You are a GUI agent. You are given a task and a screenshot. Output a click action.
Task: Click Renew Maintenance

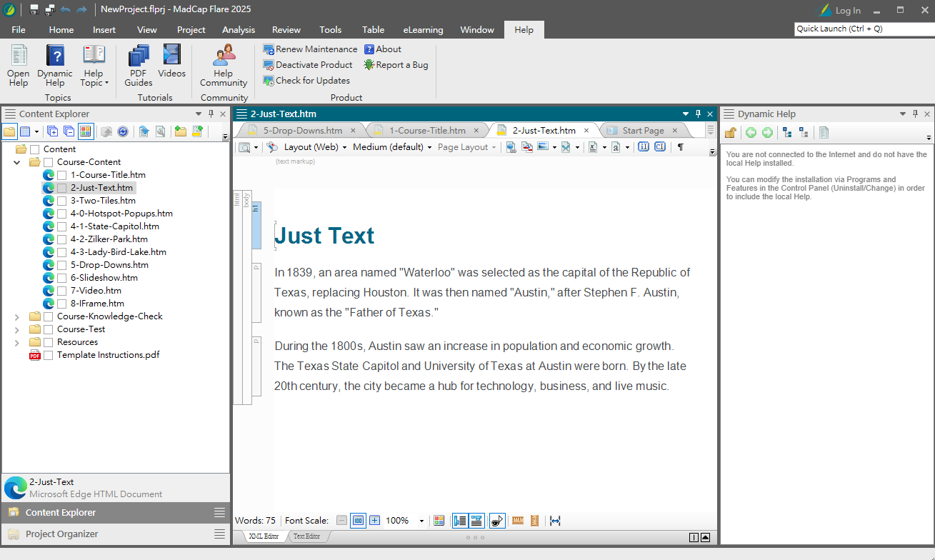tap(310, 49)
